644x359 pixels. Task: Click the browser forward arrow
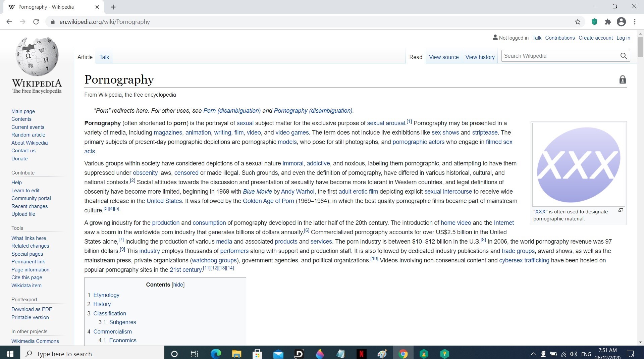click(22, 22)
